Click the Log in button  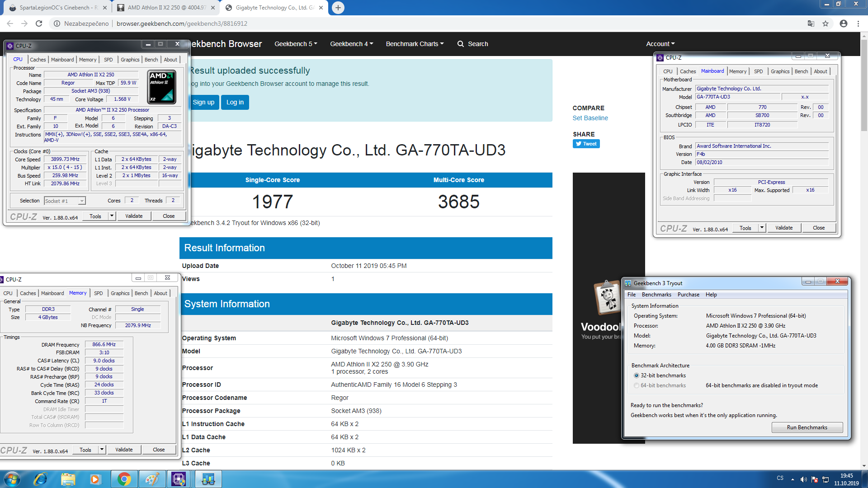(235, 102)
